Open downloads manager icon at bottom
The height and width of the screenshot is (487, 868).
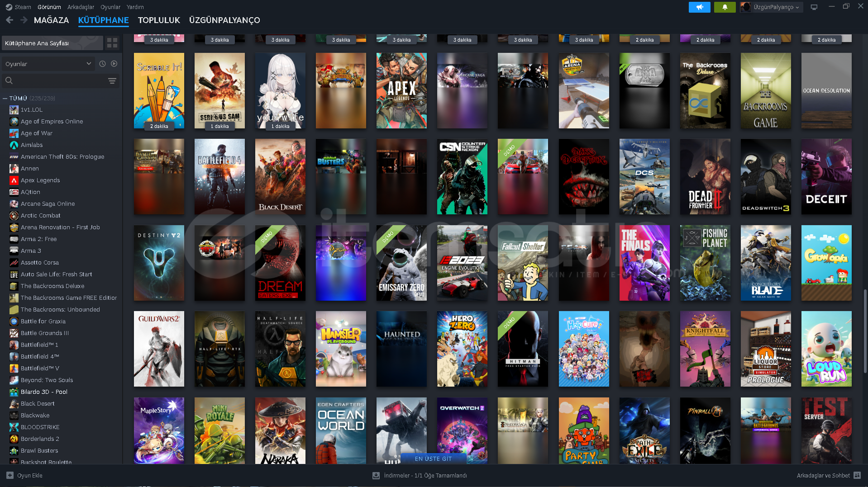click(x=376, y=476)
